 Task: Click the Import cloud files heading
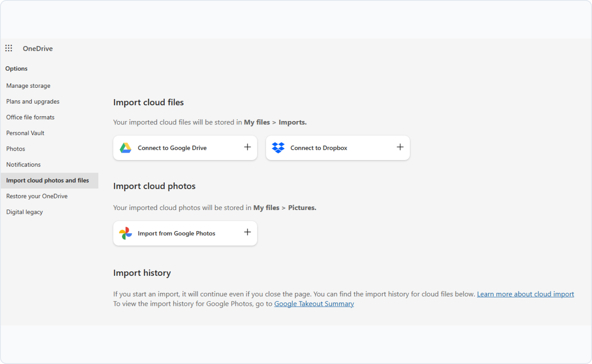[x=148, y=102]
